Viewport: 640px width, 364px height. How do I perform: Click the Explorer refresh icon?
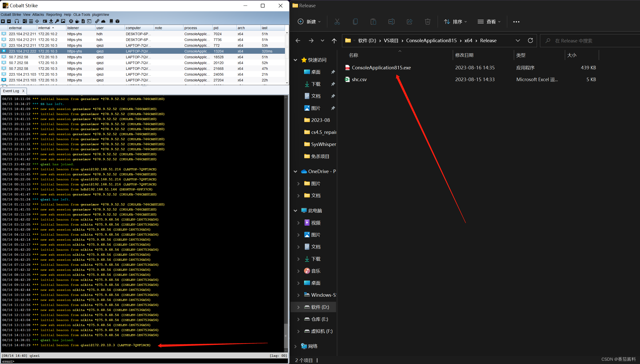[x=530, y=41]
